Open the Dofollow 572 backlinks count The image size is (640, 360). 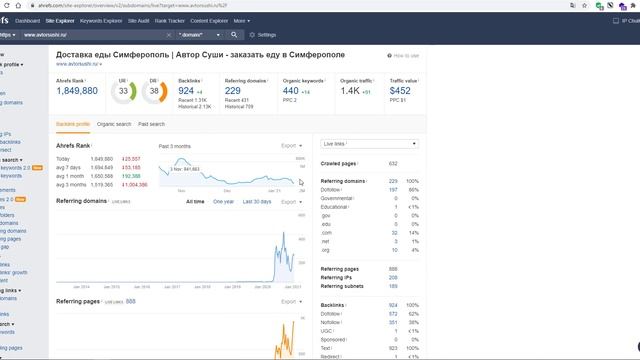[x=393, y=314]
